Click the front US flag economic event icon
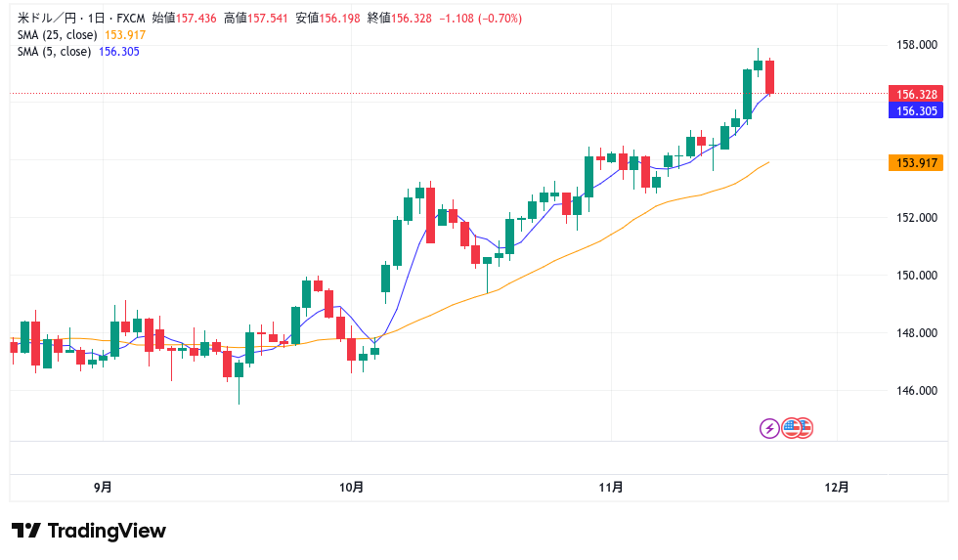The image size is (958, 560). point(792,427)
